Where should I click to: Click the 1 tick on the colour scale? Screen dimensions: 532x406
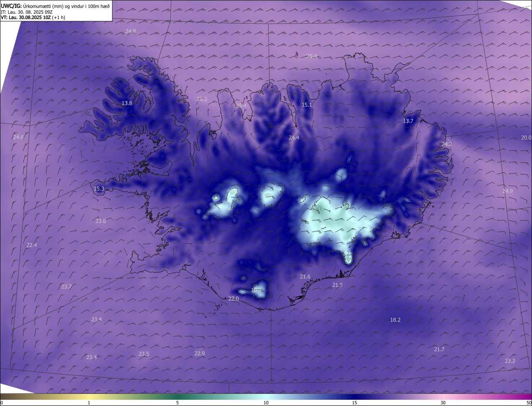tap(89, 403)
